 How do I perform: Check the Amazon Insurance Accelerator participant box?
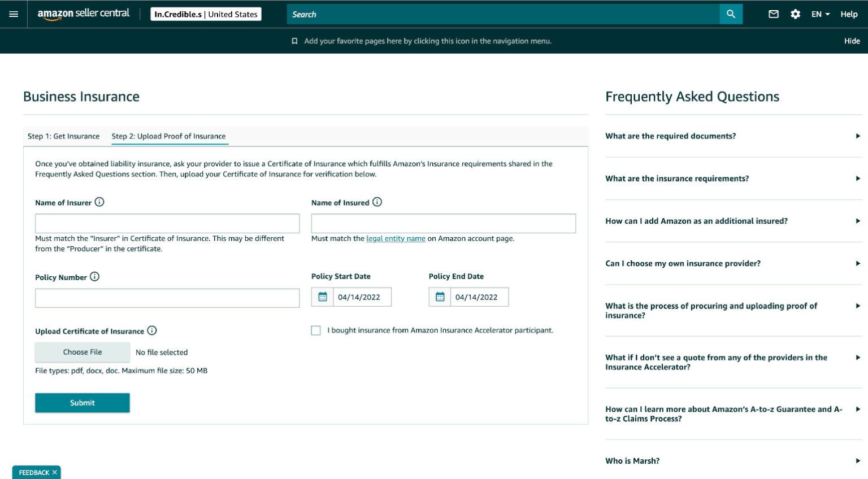(x=316, y=330)
